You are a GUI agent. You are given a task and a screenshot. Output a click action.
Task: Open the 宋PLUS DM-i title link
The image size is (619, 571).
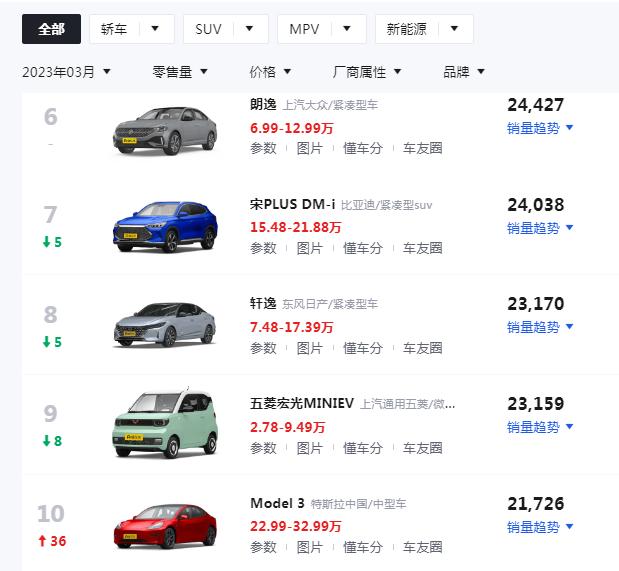(293, 204)
